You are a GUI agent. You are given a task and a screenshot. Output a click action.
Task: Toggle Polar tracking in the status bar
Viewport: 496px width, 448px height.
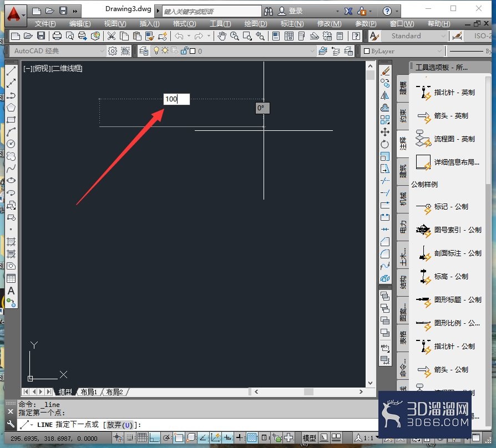[166, 438]
